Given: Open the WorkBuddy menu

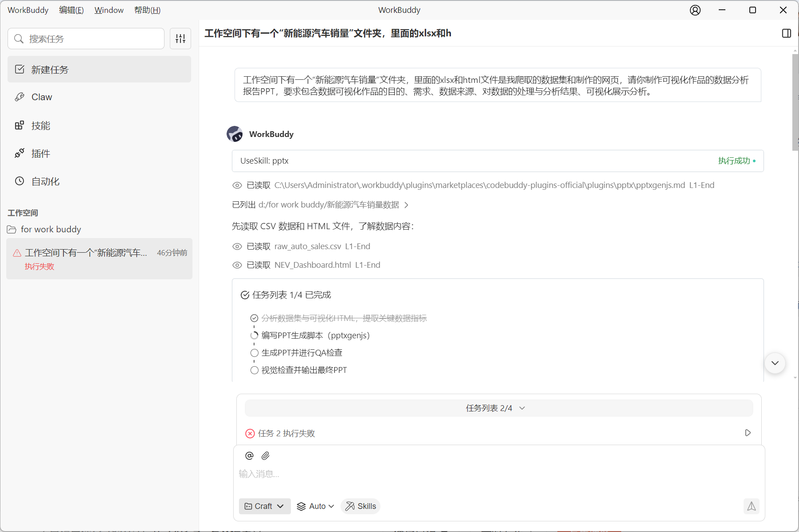Looking at the screenshot, I should (x=28, y=10).
